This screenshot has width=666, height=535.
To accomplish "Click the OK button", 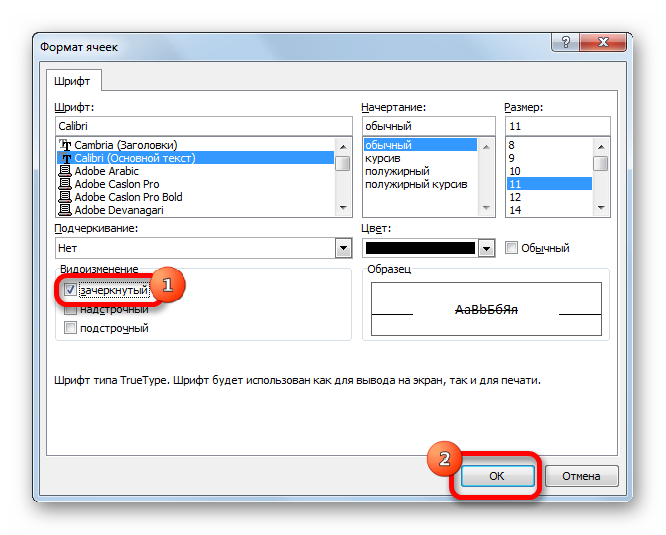I will pos(497,476).
